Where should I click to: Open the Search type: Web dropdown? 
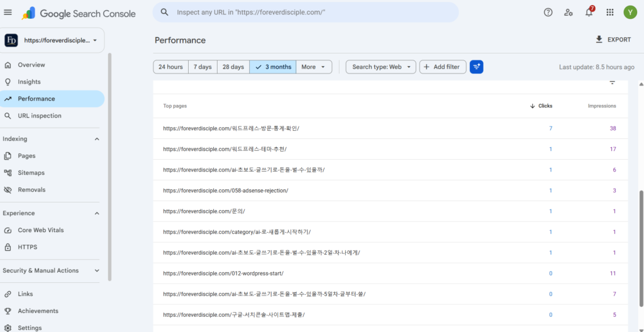[x=380, y=67]
